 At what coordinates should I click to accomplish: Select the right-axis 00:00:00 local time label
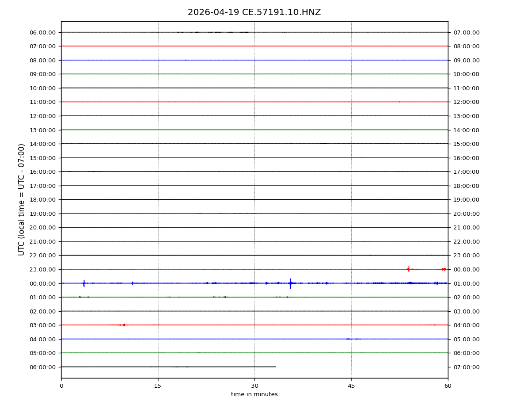466,269
